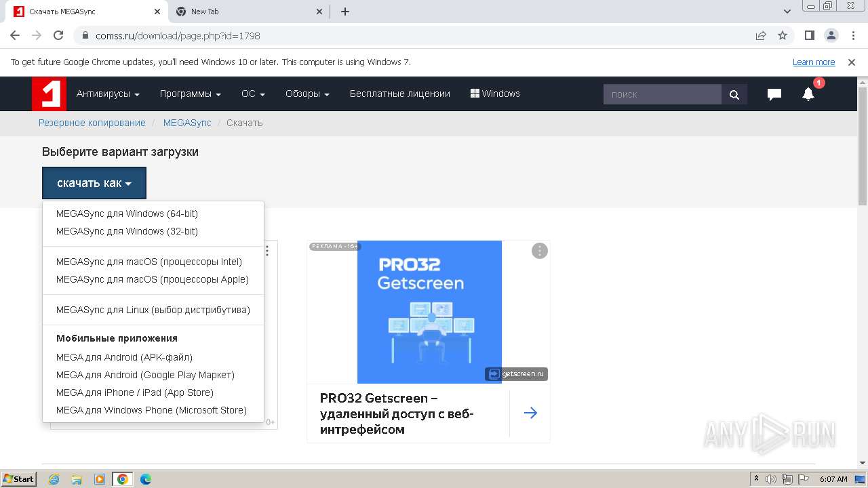868x488 pixels.
Task: Open Бесплатные лицензии link
Action: (x=400, y=94)
